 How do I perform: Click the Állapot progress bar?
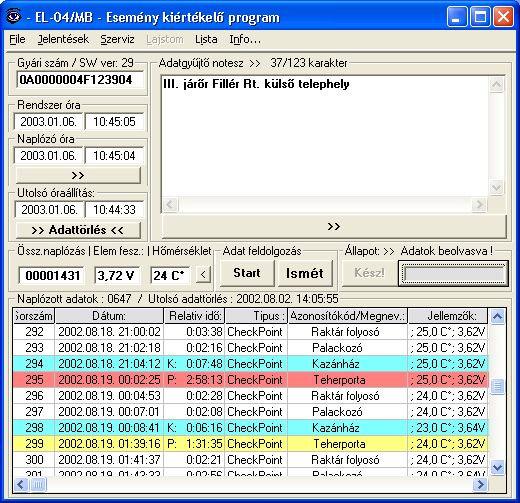[x=453, y=274]
